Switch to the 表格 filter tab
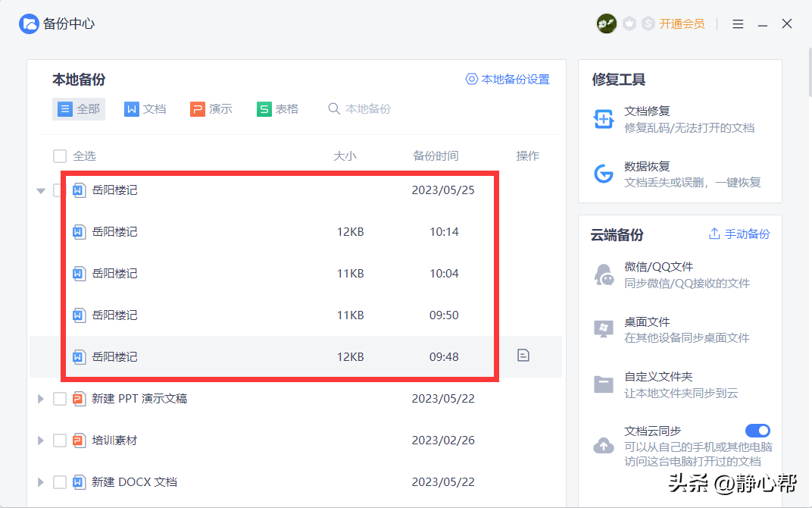 277,109
